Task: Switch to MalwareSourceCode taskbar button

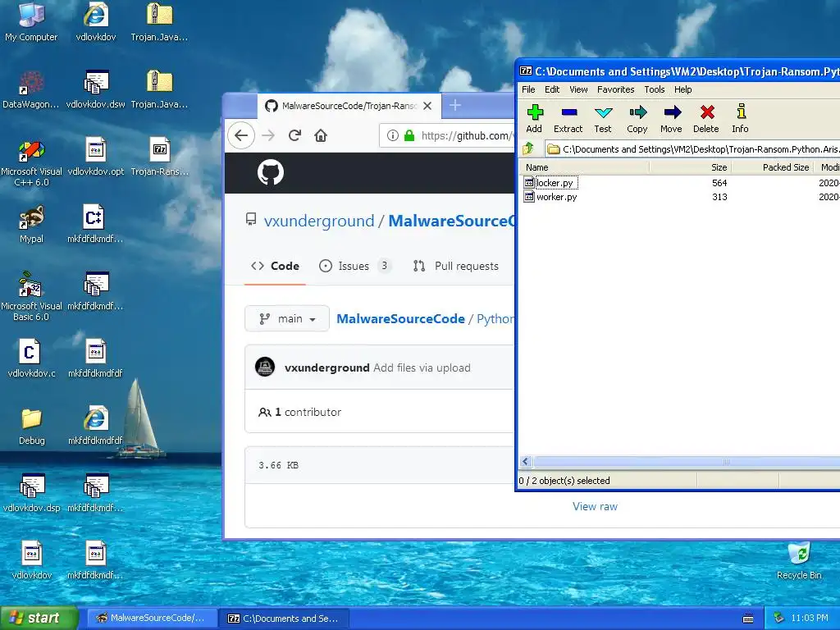Action: (152, 619)
